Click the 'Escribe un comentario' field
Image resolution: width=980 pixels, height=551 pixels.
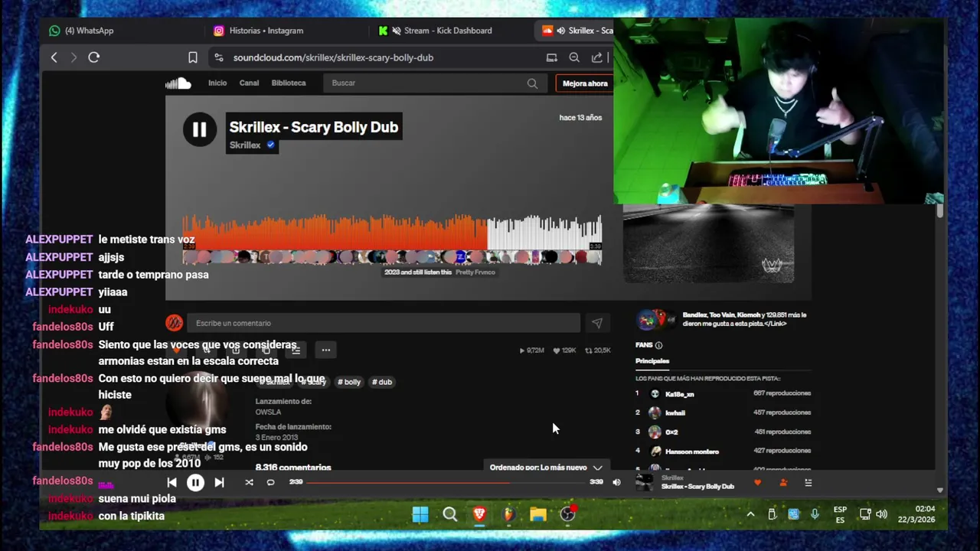point(384,323)
